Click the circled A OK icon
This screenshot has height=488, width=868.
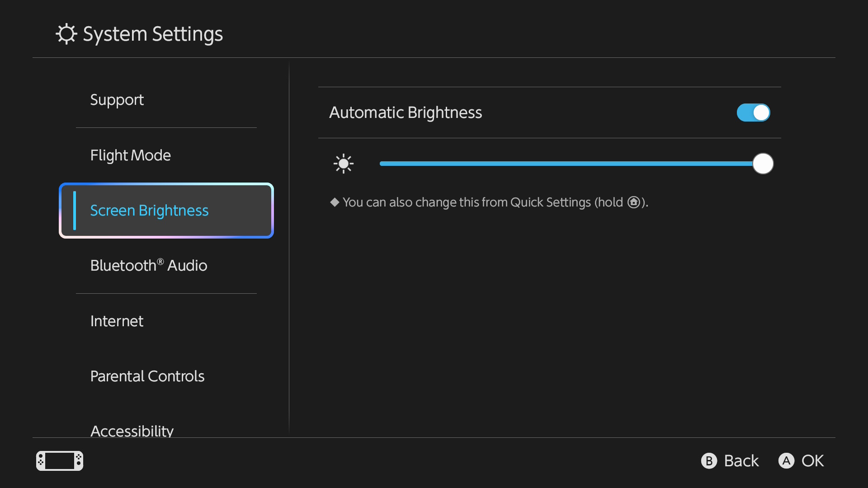tap(786, 460)
